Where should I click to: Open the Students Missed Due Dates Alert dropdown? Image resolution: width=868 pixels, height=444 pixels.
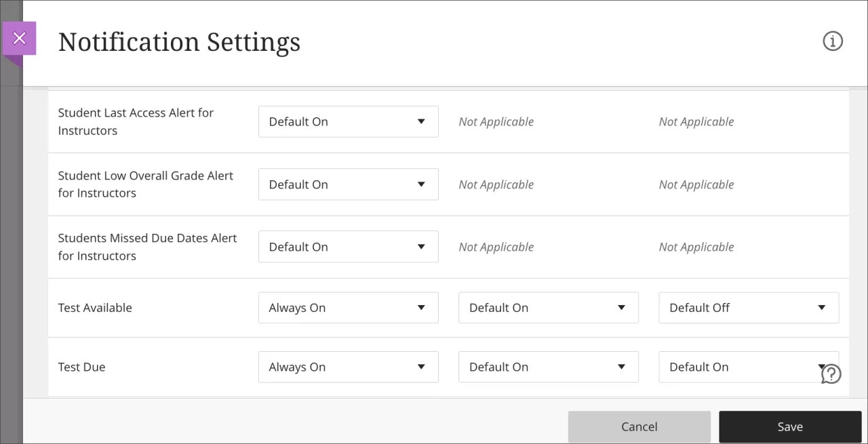348,246
